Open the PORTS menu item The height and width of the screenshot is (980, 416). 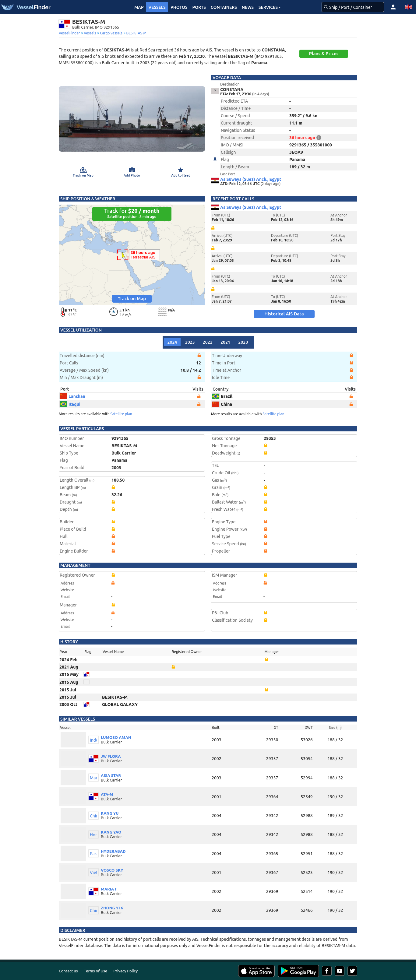199,7
